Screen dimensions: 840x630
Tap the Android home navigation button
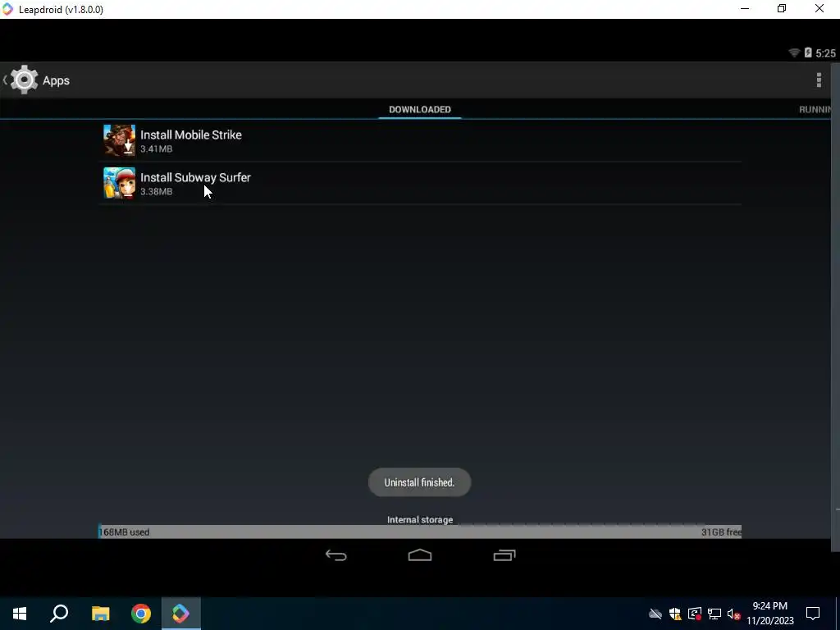[420, 555]
